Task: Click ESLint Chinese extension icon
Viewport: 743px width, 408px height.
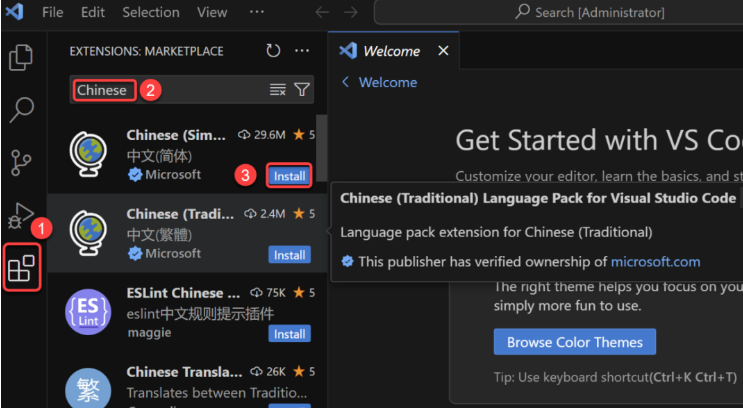Action: pyautogui.click(x=88, y=312)
